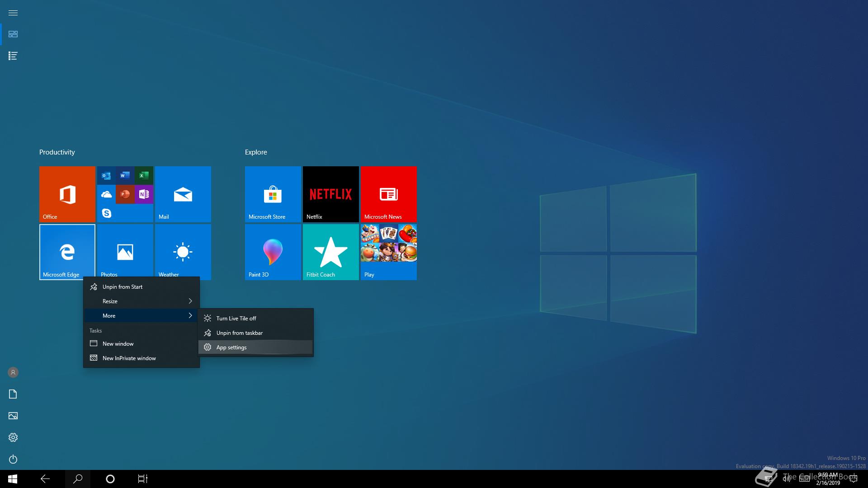The image size is (868, 488).
Task: Open the Play games folder tile
Action: [x=389, y=252]
